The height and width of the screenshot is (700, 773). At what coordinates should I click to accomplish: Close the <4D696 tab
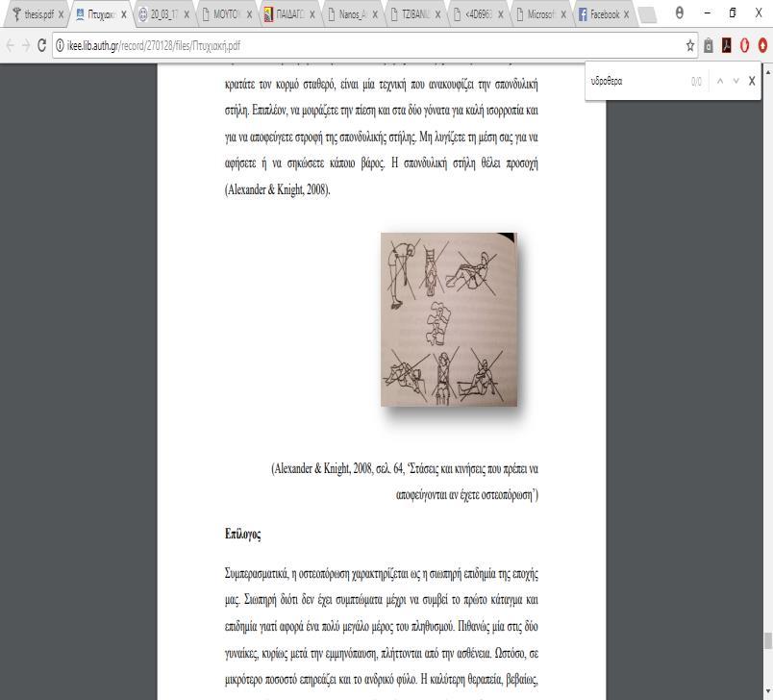click(x=500, y=14)
